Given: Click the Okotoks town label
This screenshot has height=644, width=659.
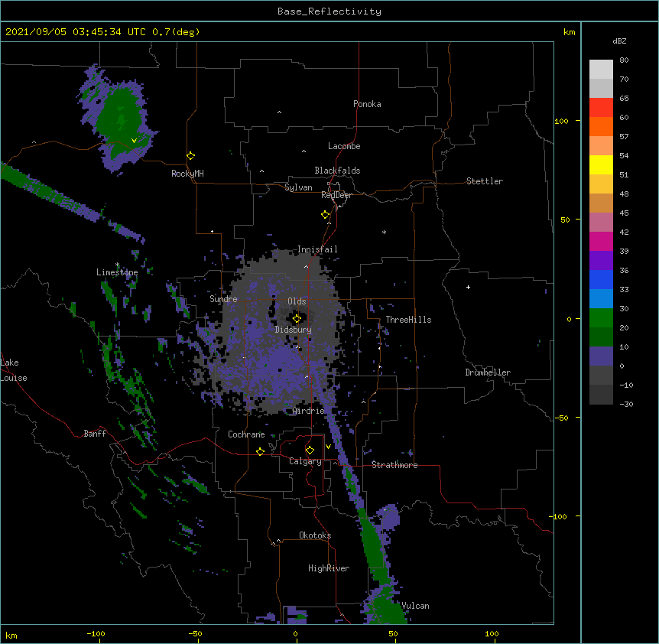Looking at the screenshot, I should [x=315, y=535].
